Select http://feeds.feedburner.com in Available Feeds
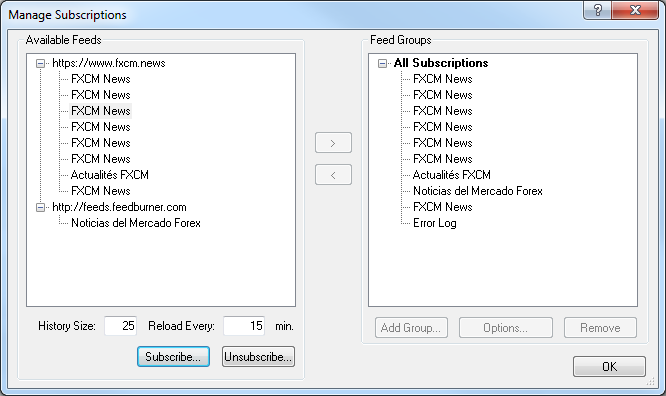The height and width of the screenshot is (396, 666). (x=119, y=207)
